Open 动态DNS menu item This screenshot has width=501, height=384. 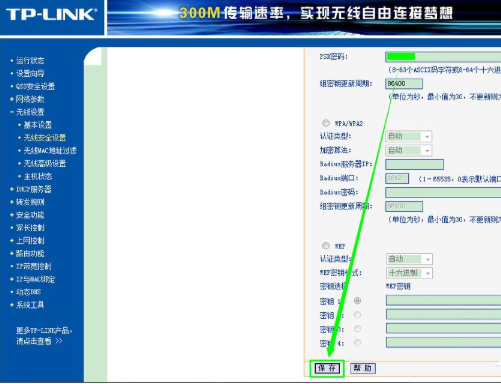click(28, 292)
